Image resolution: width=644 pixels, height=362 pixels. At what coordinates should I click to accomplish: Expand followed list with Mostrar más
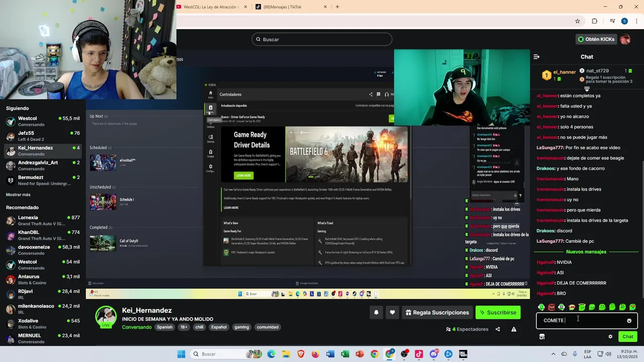click(x=18, y=195)
